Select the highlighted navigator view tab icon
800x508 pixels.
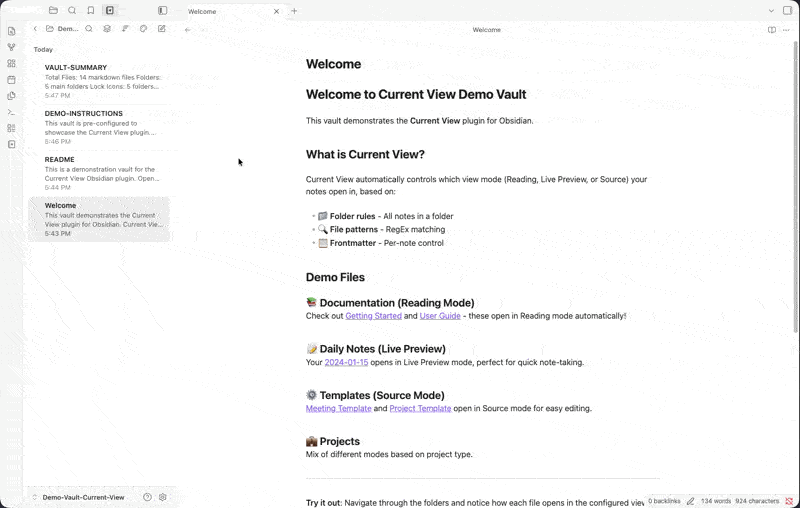pos(110,10)
